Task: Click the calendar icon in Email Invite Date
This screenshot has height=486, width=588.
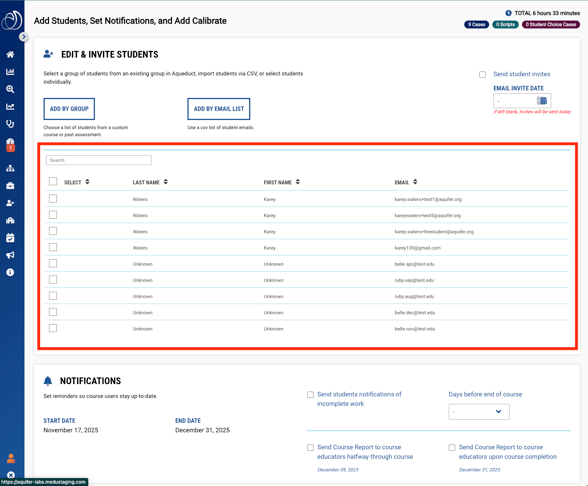Action: (542, 100)
